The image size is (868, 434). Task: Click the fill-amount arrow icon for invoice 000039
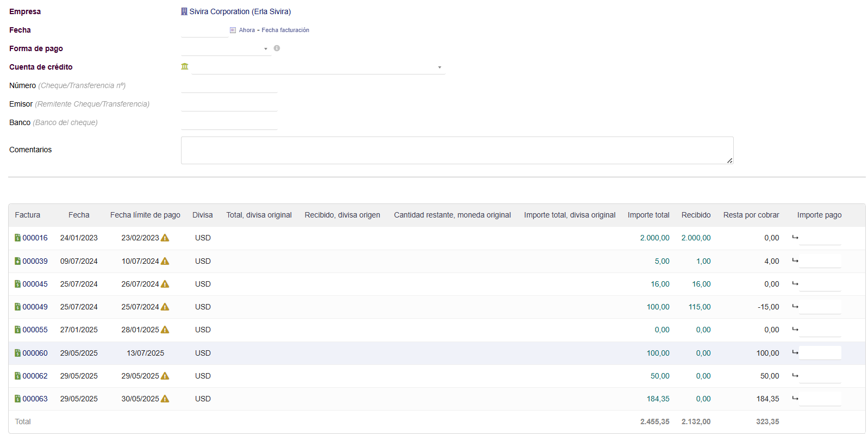click(x=795, y=261)
